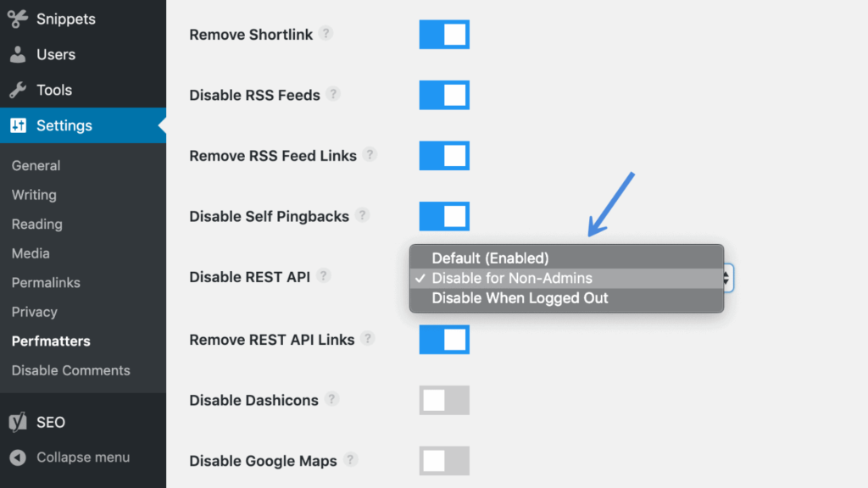Click help icon beside Disable Google Maps
This screenshot has height=488, width=868.
tap(350, 460)
